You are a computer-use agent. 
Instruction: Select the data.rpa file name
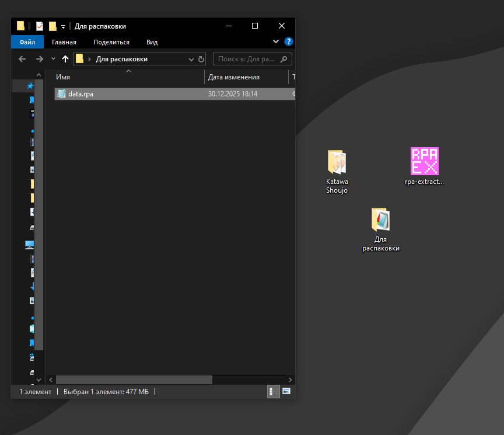[80, 94]
